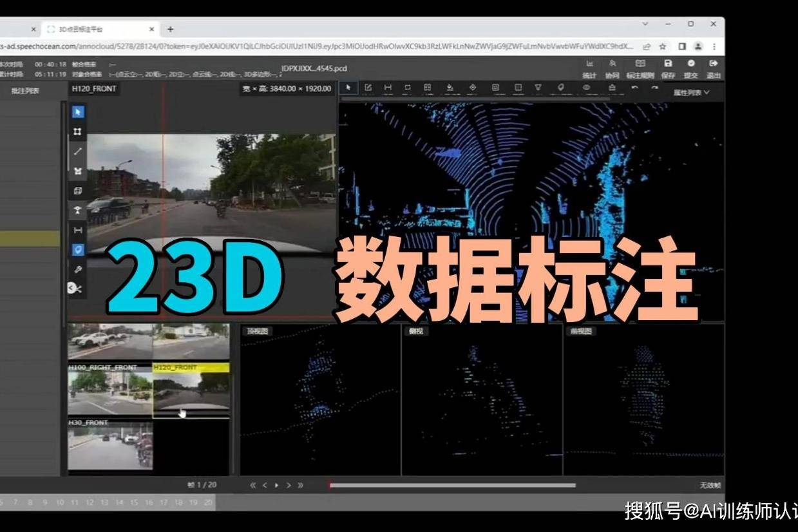
Task: Select the blue arrow pointer in the image toolbar
Action: click(x=78, y=112)
